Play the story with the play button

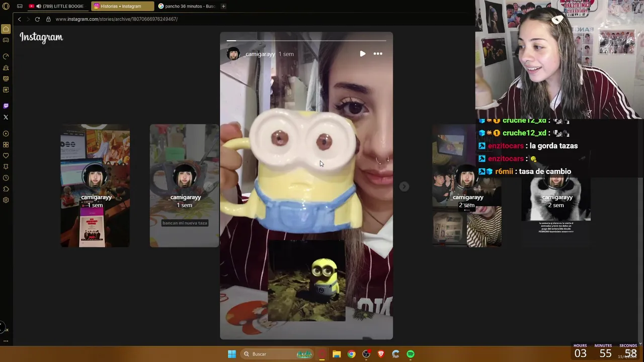(362, 54)
